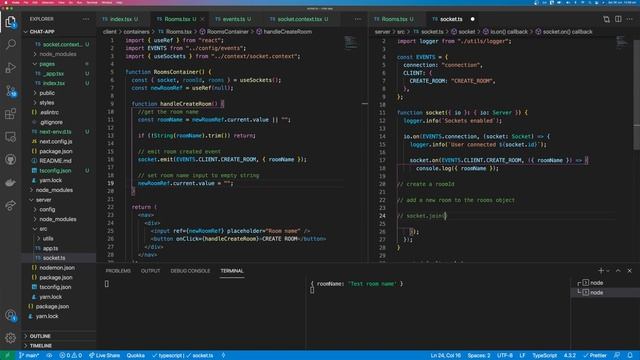
Task: Maximize the terminal panel with caret icon
Action: tap(618, 271)
